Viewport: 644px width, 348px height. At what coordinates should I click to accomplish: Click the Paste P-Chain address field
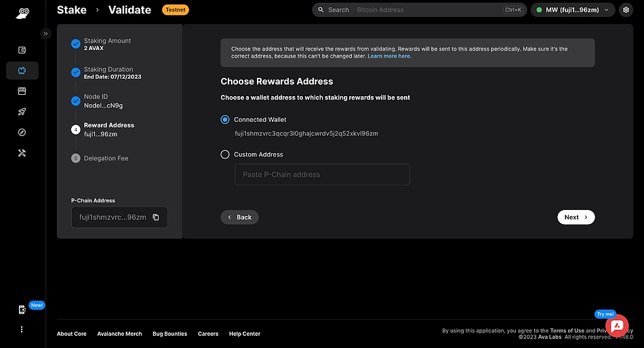322,175
